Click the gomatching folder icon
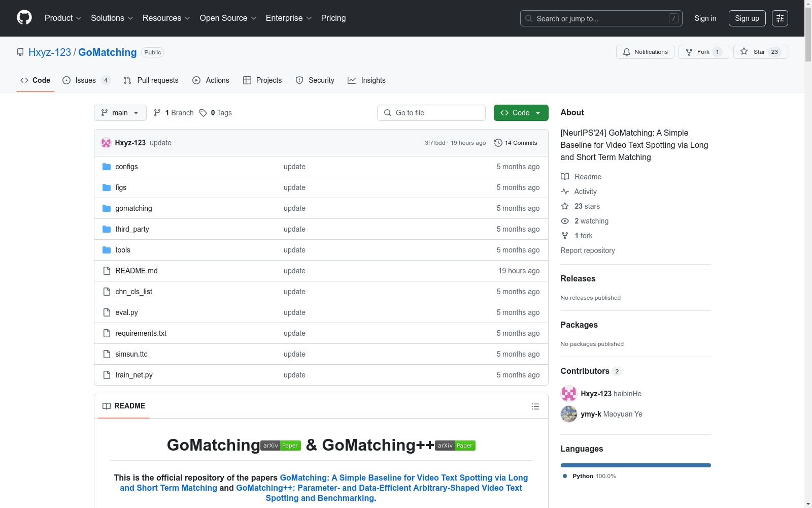 [107, 208]
